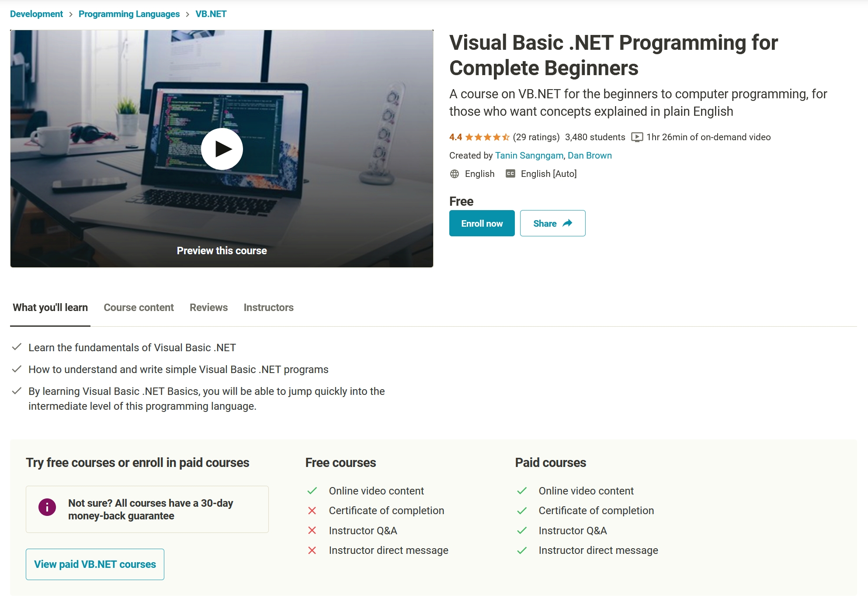The image size is (868, 605).
Task: Click the red X beside Instructor Q&A
Action: click(312, 530)
